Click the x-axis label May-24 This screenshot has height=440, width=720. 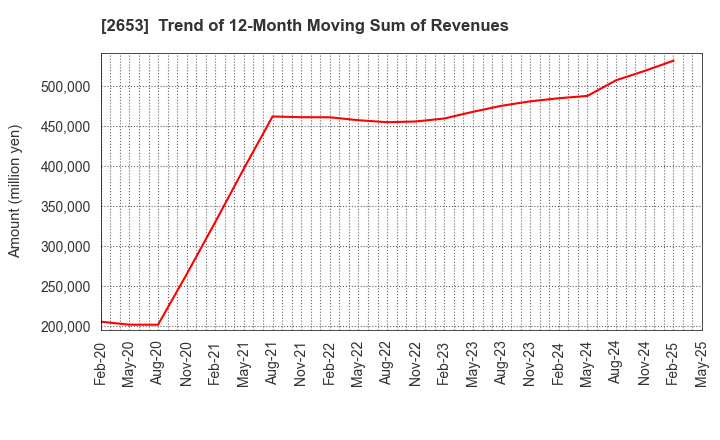[x=586, y=364]
